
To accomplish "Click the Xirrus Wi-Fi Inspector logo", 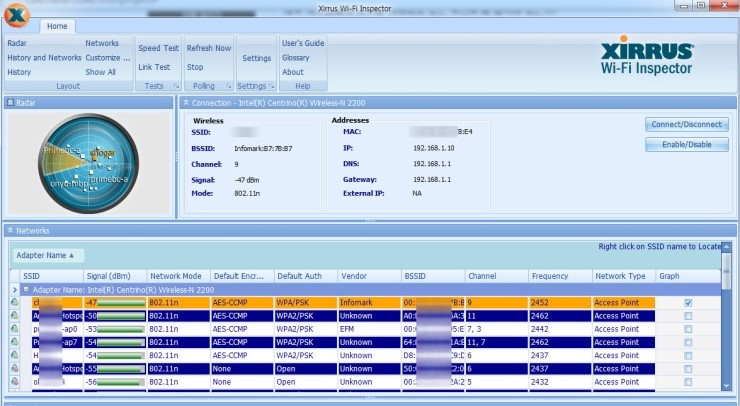I will 646,55.
